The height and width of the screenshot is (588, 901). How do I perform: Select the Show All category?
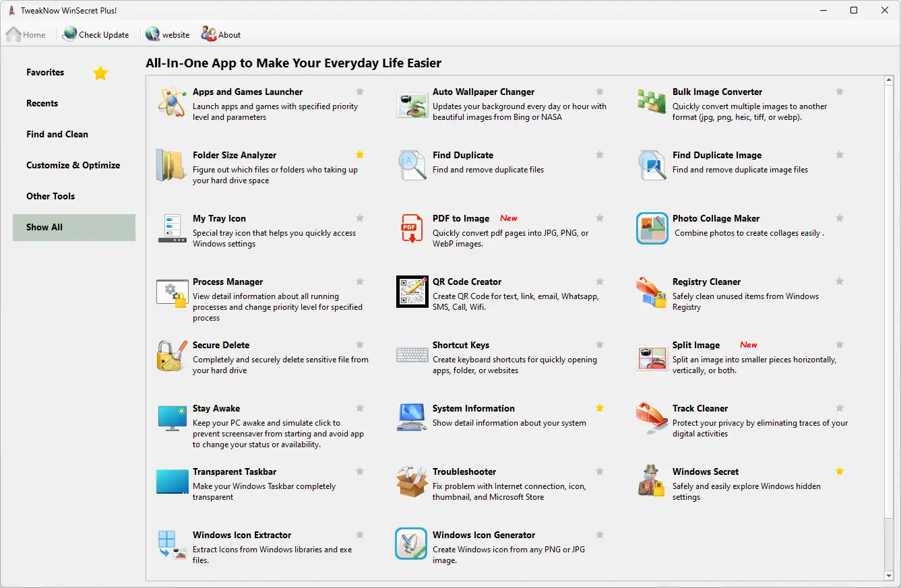[x=74, y=228]
